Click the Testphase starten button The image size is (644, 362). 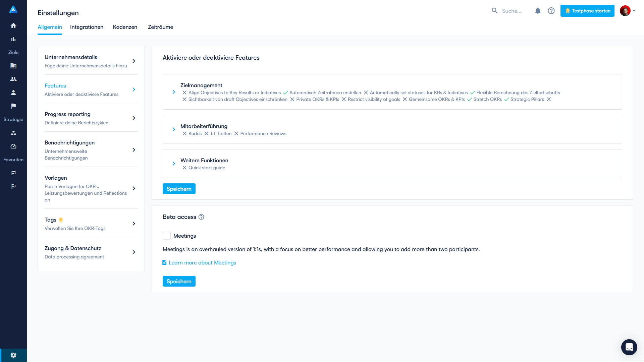point(587,11)
